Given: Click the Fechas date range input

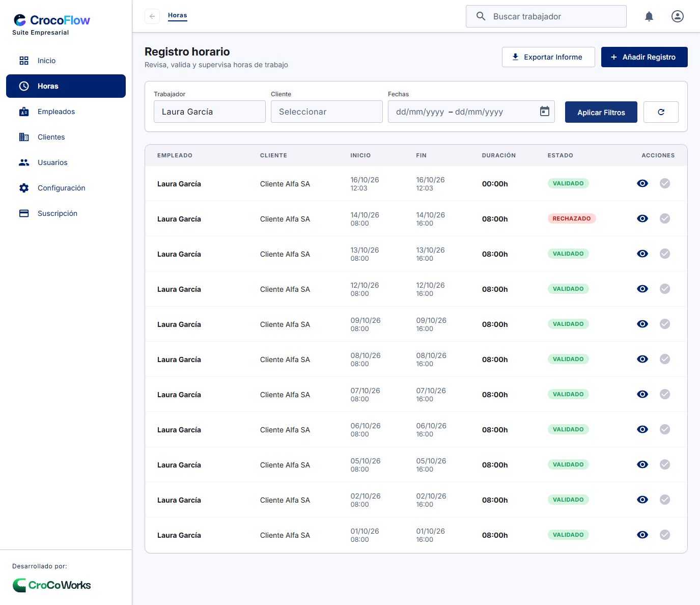Looking at the screenshot, I should (x=471, y=112).
